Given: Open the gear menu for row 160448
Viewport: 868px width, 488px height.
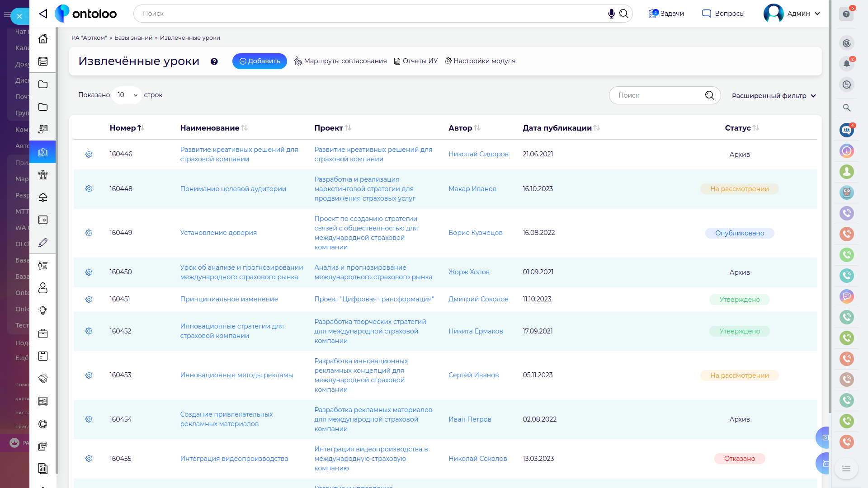Looking at the screenshot, I should (x=89, y=189).
